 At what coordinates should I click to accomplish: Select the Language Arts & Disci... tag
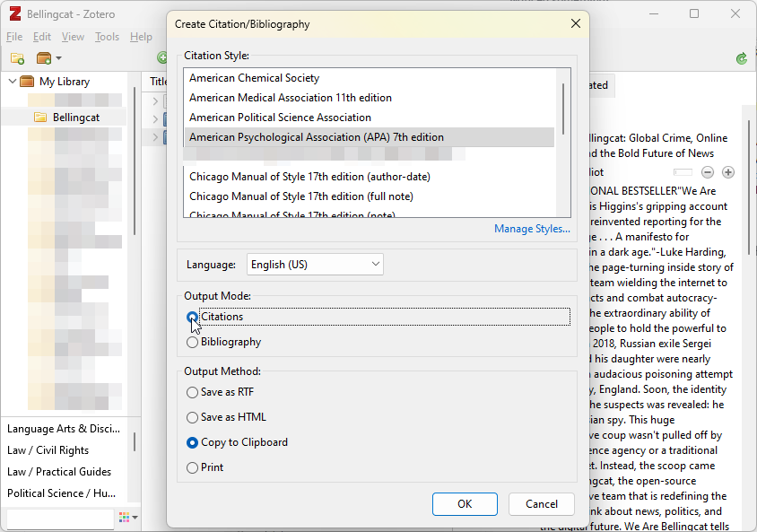[64, 429]
